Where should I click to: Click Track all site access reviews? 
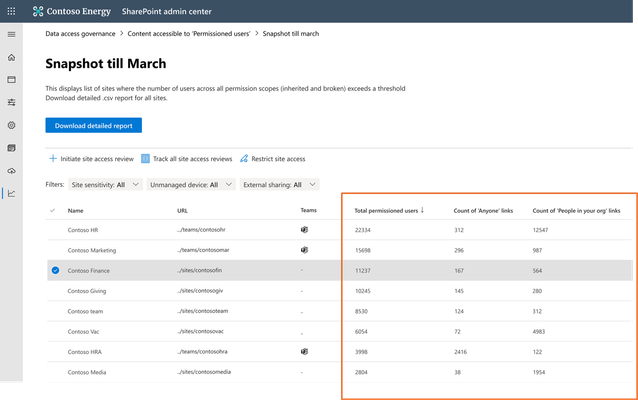(x=192, y=159)
